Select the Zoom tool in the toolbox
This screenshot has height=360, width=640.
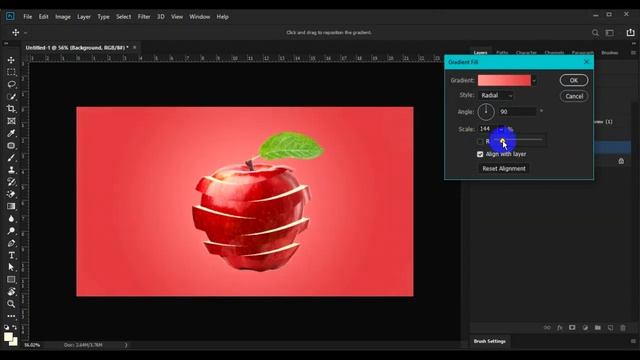[x=11, y=304]
